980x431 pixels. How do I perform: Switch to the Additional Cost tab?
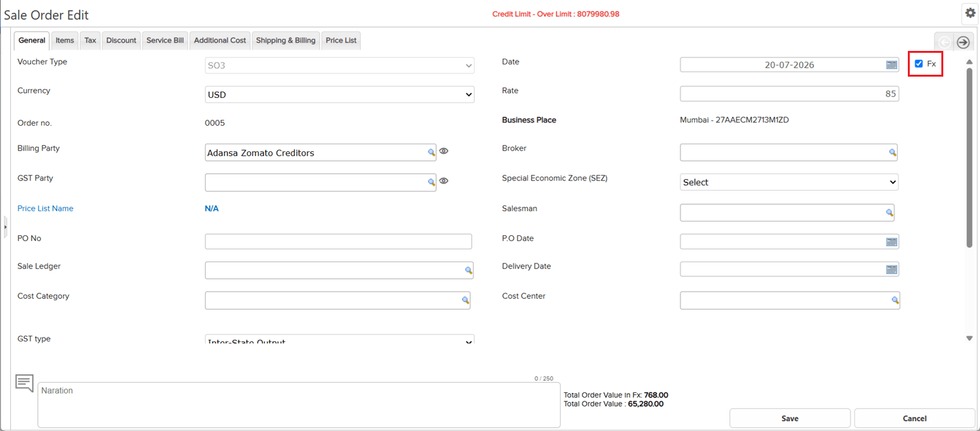[x=220, y=41]
